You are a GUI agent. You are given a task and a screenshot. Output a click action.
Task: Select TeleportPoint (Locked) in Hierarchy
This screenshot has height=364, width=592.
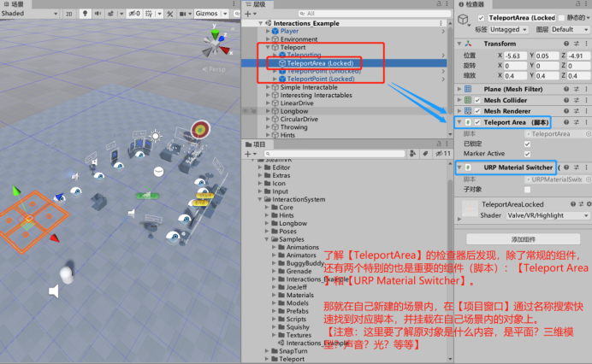coord(321,79)
